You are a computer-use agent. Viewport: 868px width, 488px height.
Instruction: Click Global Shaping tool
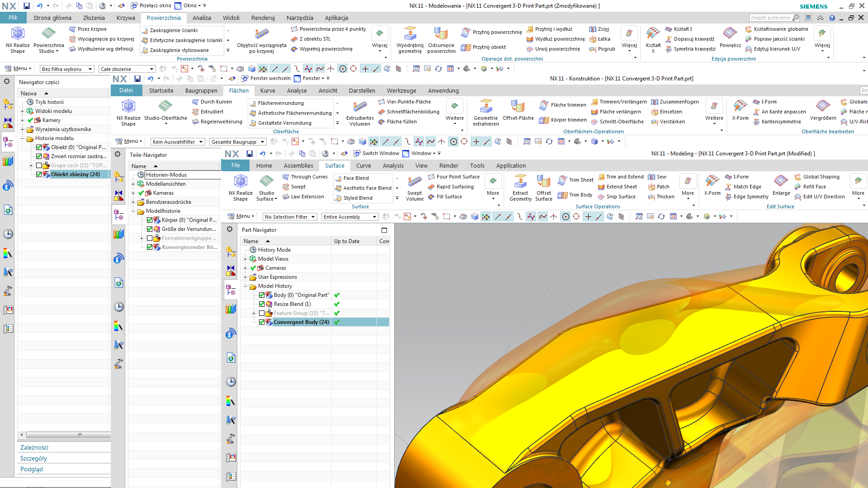pos(816,177)
